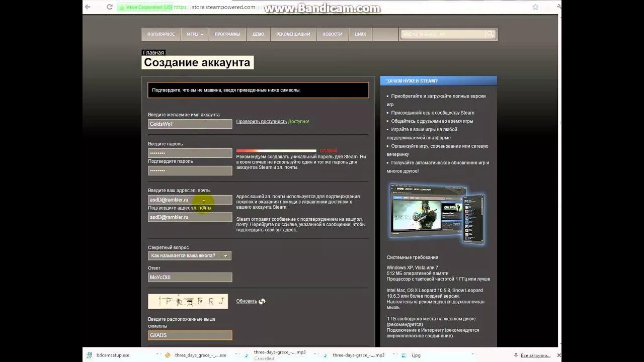Close the downloads bar
Screen dimensions: 644x362
click(558, 355)
